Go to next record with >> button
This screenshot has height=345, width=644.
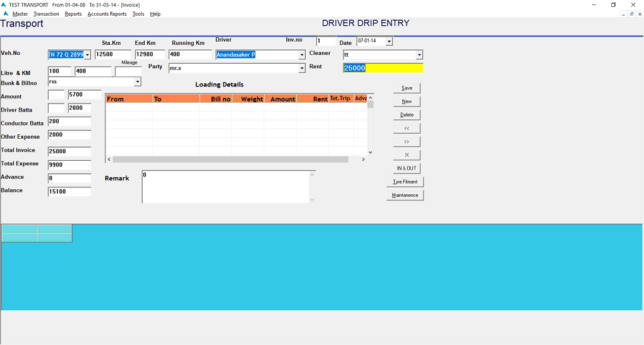pyautogui.click(x=407, y=142)
